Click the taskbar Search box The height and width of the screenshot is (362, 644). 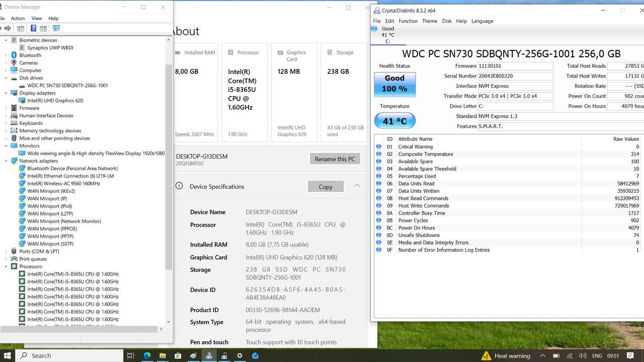[69, 355]
